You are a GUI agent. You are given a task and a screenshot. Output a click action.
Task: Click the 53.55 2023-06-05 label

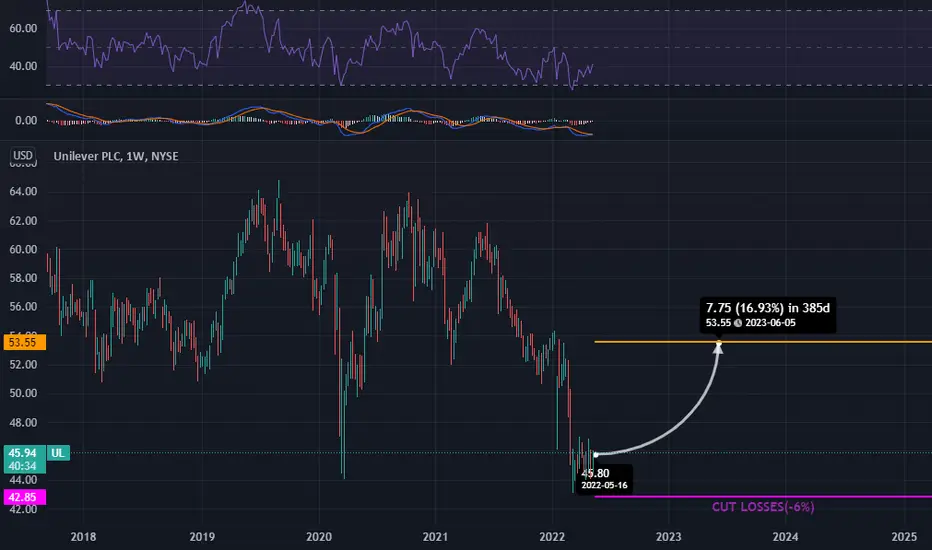coord(751,323)
